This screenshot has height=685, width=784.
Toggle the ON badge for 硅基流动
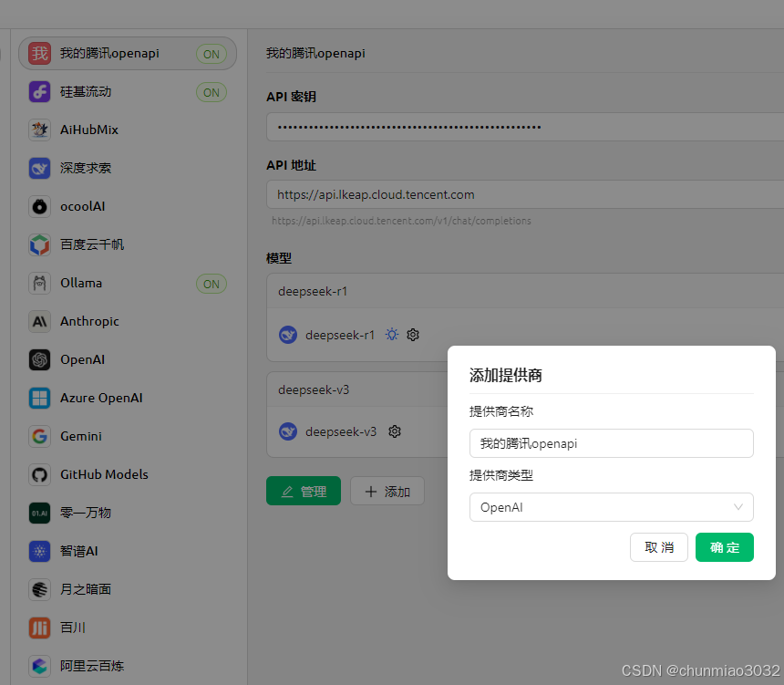pos(211,92)
